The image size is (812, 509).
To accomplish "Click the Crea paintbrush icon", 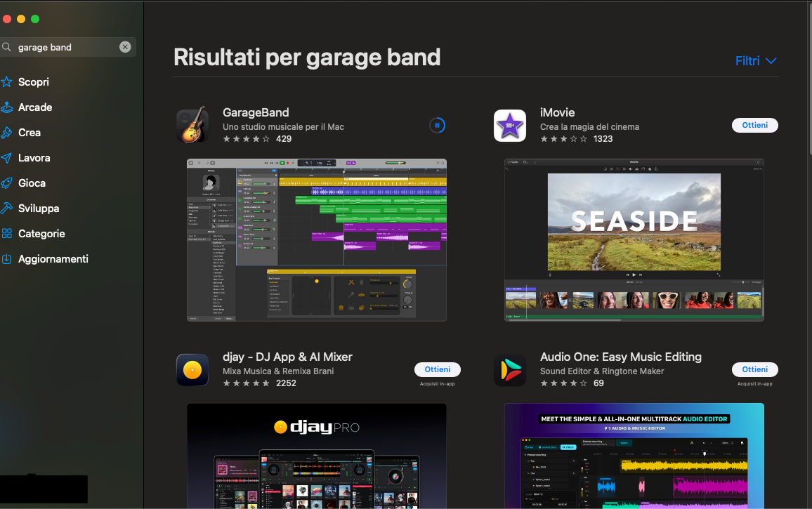I will (x=7, y=133).
